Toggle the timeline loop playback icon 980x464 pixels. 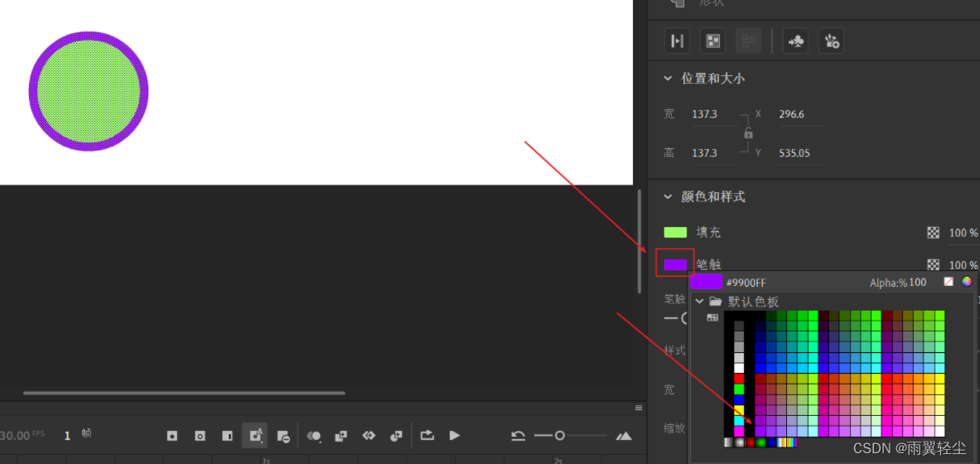pyautogui.click(x=427, y=435)
